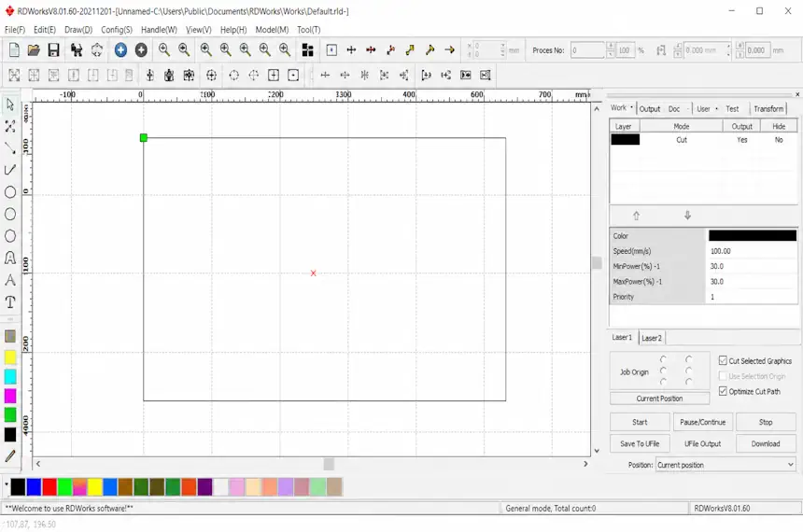Select bottom-right Job Origin radio button
The image size is (803, 532).
pyautogui.click(x=689, y=382)
